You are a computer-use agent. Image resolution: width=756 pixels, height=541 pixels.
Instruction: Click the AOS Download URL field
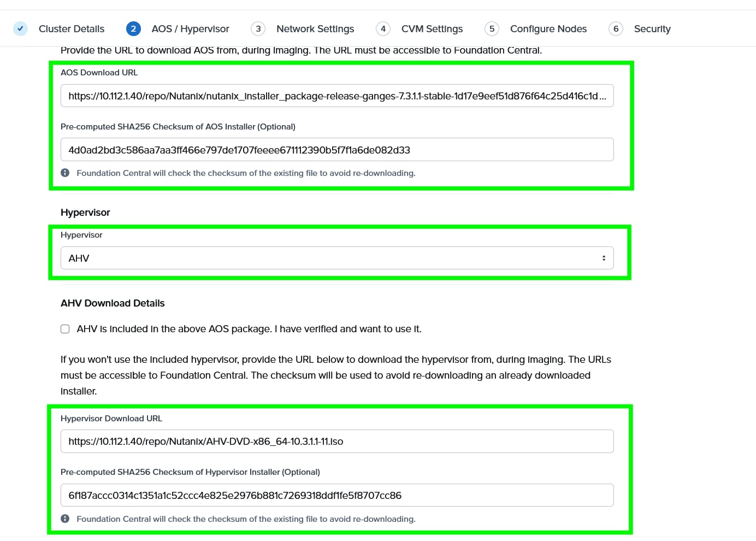337,96
